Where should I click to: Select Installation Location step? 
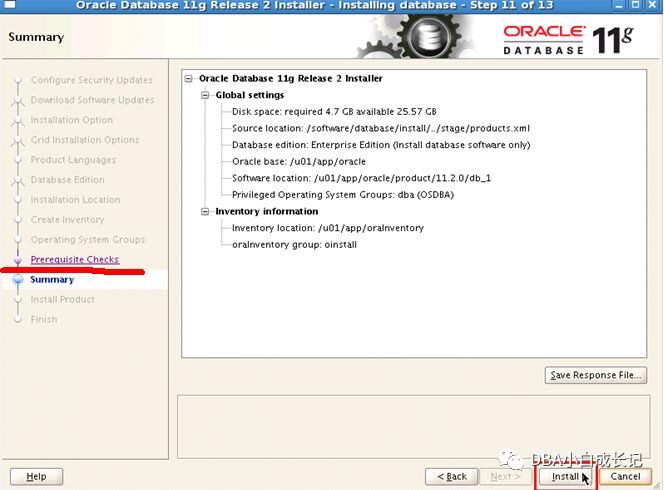(x=75, y=199)
